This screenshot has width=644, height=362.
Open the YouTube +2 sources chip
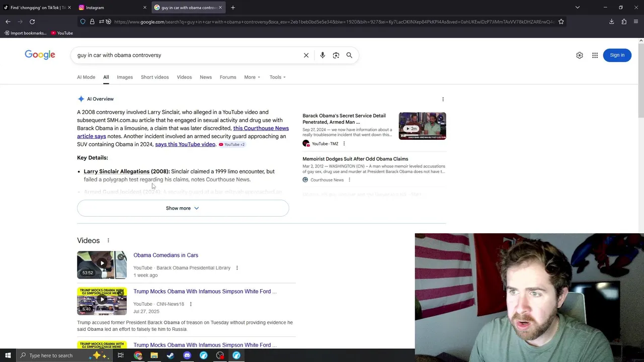click(x=232, y=145)
